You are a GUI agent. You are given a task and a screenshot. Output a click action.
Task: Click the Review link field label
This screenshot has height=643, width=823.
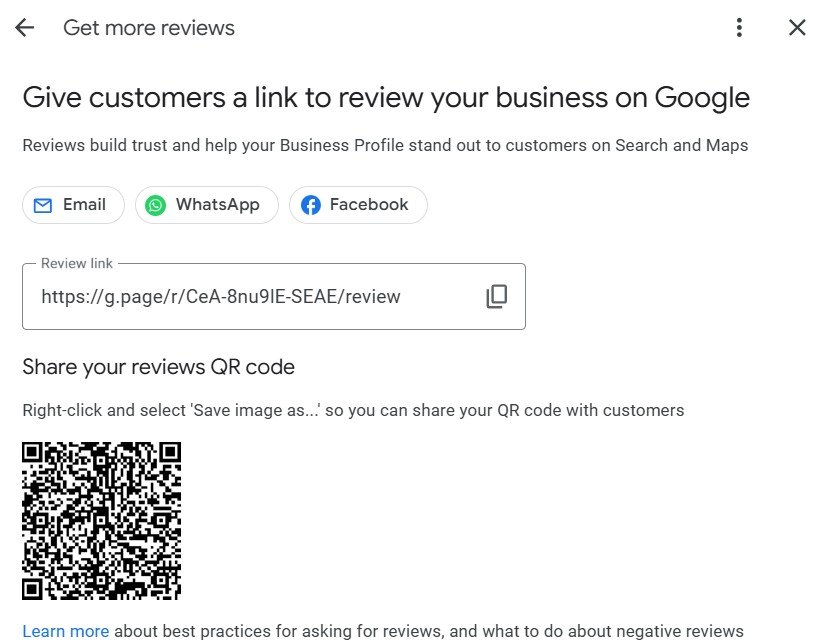pos(76,263)
